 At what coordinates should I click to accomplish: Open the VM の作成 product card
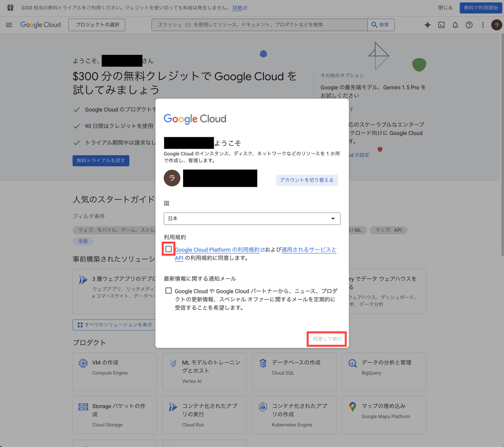(115, 372)
